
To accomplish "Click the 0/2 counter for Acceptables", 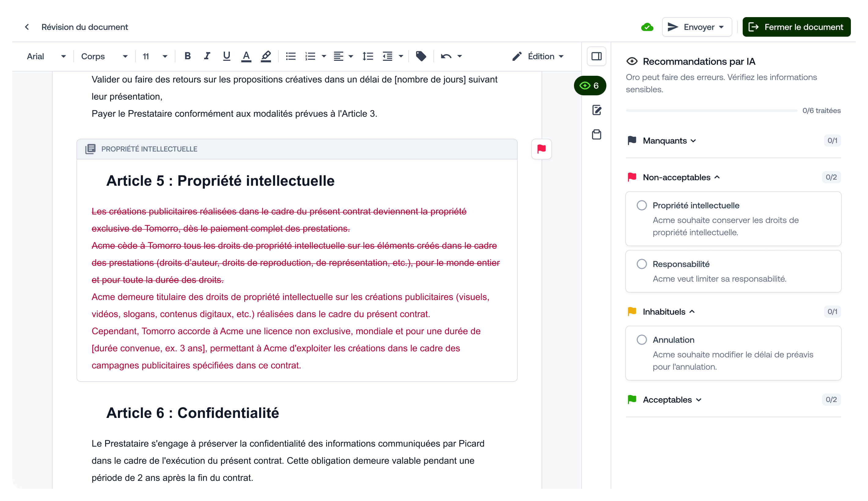I will (x=831, y=400).
